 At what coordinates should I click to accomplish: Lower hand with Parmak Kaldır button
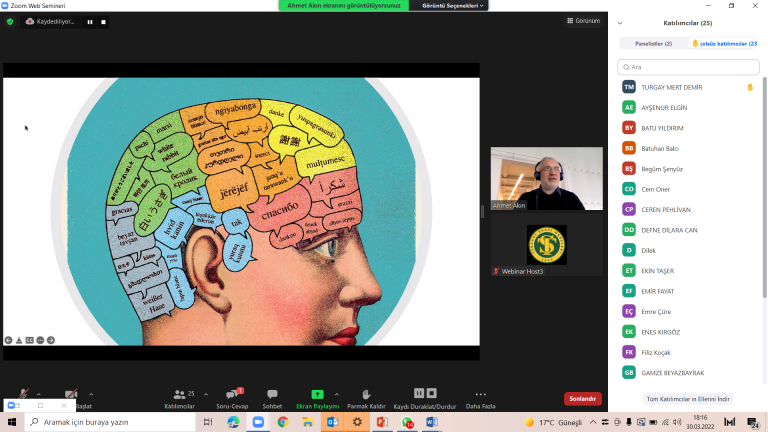[366, 399]
